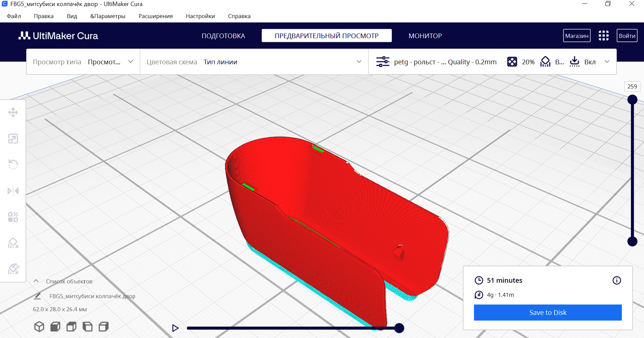
Task: Switch to top view cube icon
Action: coord(71,327)
